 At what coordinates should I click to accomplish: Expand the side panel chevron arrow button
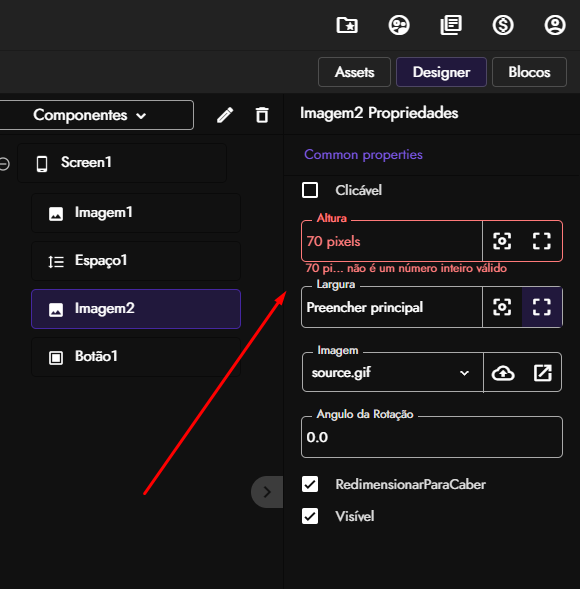[x=267, y=492]
